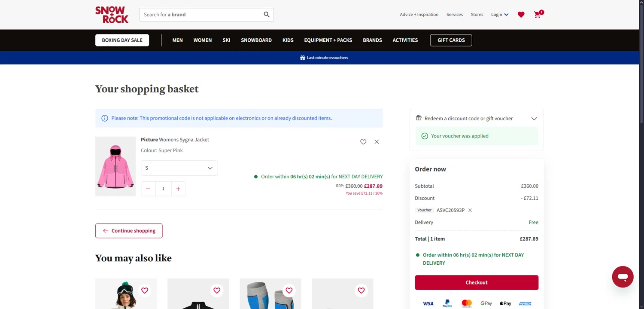Viewport: 644px width, 309px height.
Task: Click the PayPal payment icon
Action: (x=447, y=303)
